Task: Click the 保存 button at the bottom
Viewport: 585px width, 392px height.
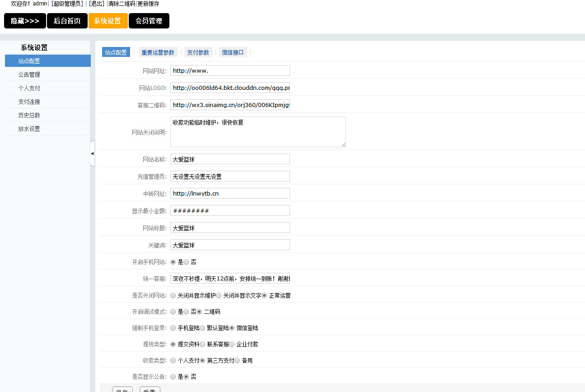Action: 122,389
